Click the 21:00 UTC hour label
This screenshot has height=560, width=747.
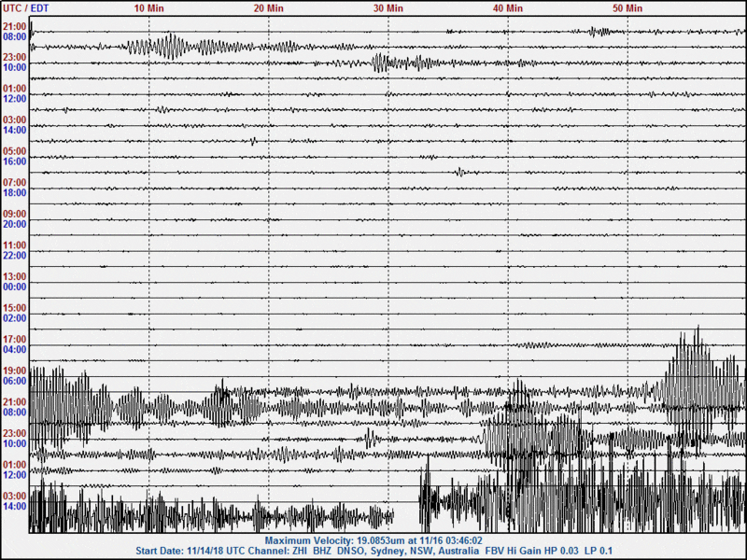point(13,28)
